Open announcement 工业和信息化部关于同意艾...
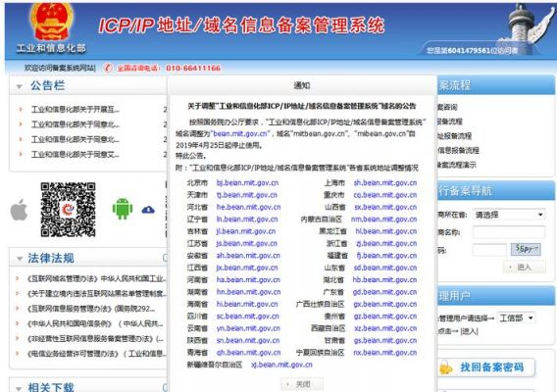The height and width of the screenshot is (392, 557). (x=76, y=154)
